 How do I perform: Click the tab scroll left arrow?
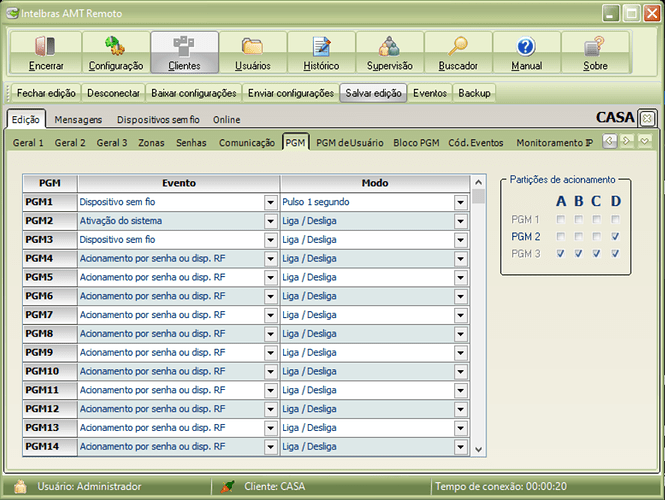tap(609, 141)
